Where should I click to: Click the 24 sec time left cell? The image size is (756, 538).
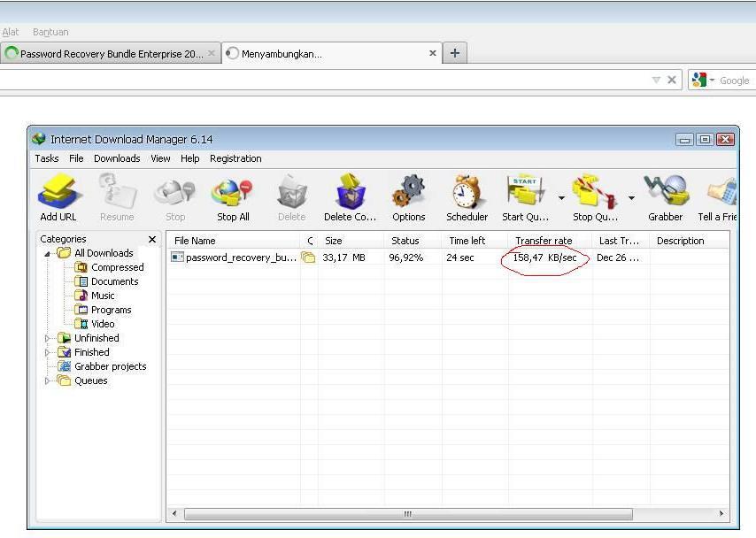coord(460,257)
